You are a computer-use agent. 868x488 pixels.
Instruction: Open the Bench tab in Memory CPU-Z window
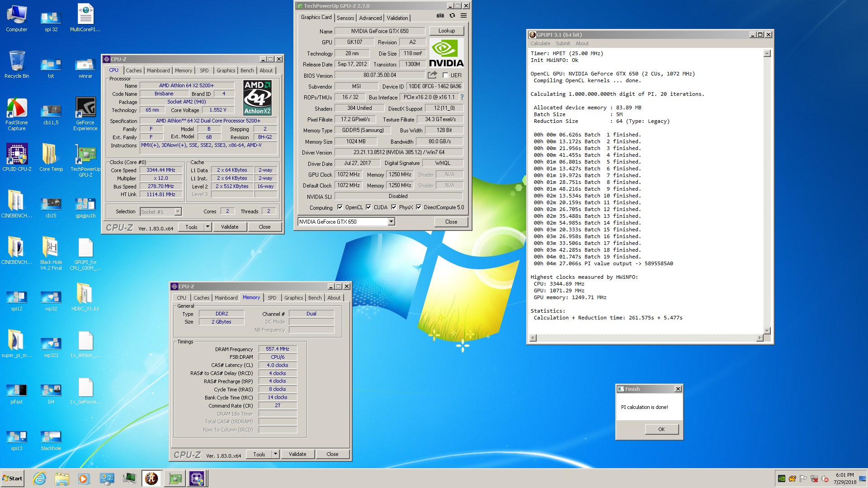point(315,298)
